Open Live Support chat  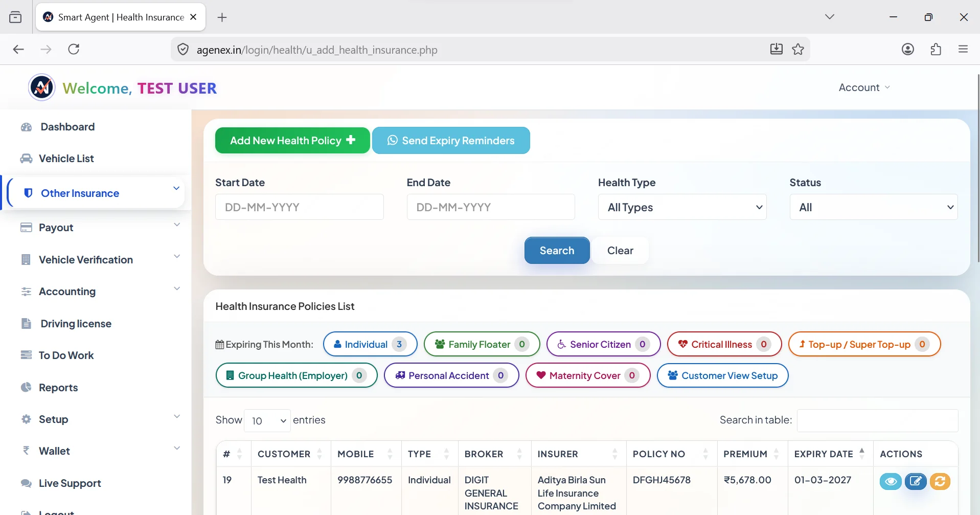(x=70, y=483)
